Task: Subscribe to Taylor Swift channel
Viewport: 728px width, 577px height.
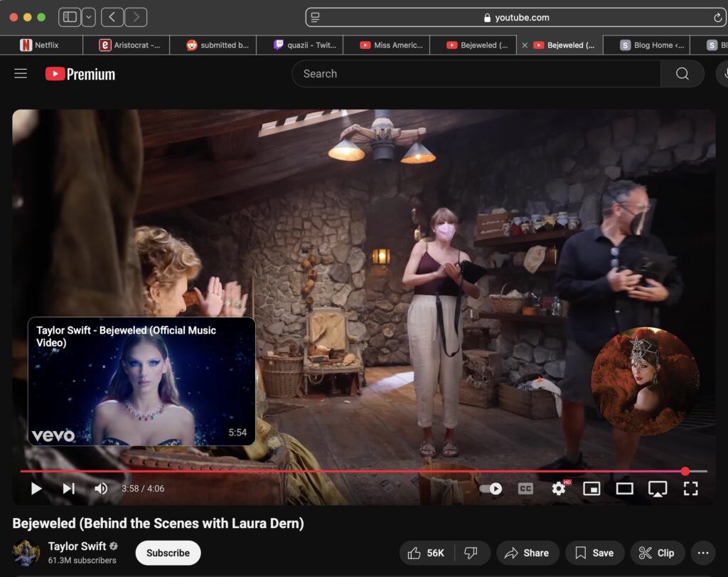Action: 168,553
